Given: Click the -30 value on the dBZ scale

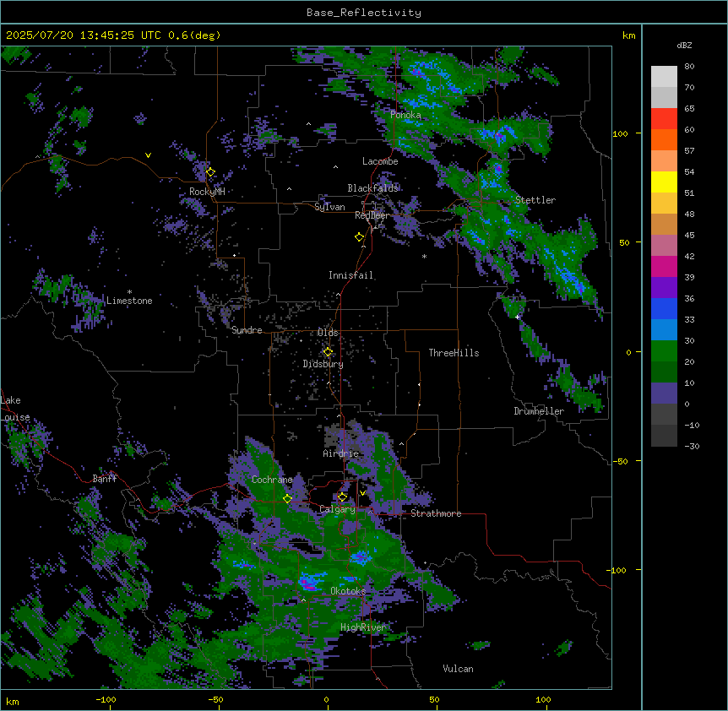Looking at the screenshot, I should (x=692, y=446).
